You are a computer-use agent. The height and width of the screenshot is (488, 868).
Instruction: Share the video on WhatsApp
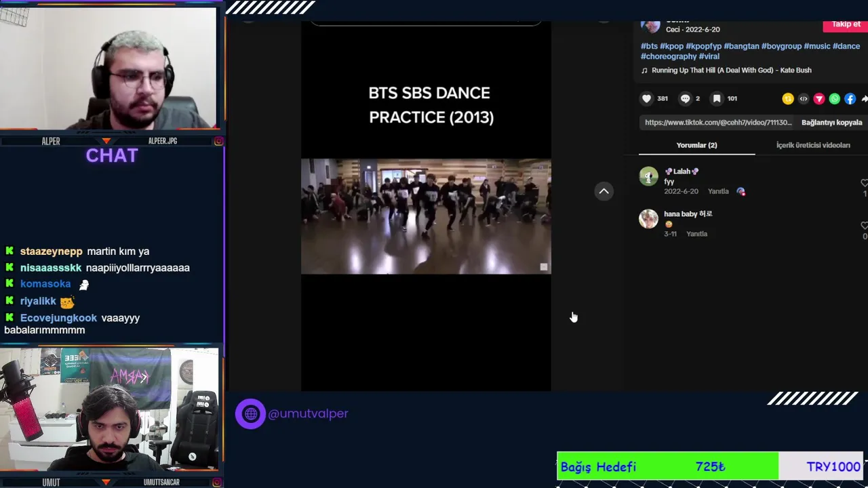pos(835,99)
